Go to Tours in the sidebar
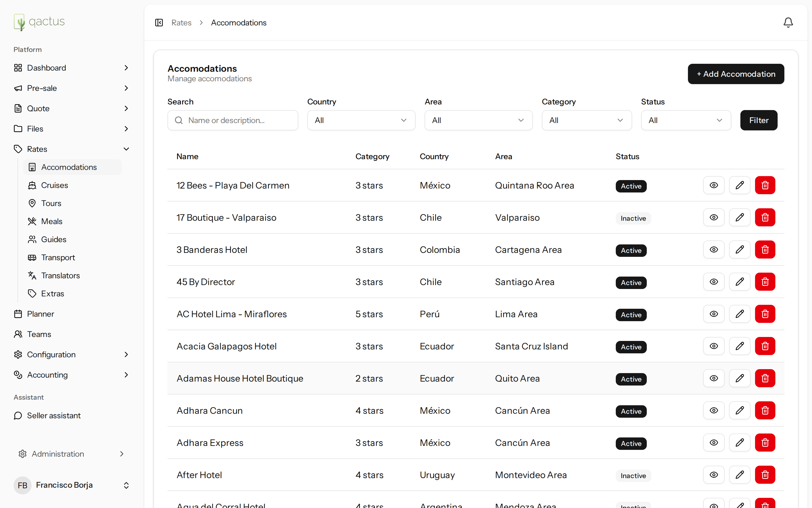The width and height of the screenshot is (812, 508). [x=72, y=203]
